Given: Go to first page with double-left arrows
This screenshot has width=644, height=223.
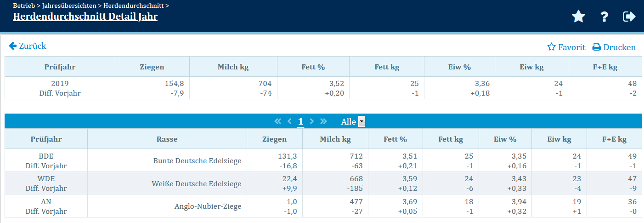Looking at the screenshot, I should click(277, 121).
